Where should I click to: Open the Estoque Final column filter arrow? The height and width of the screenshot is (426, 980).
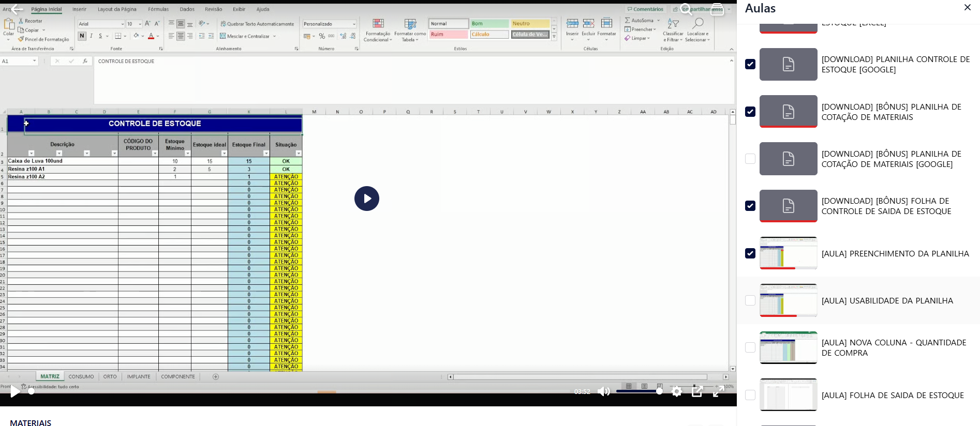coord(266,154)
